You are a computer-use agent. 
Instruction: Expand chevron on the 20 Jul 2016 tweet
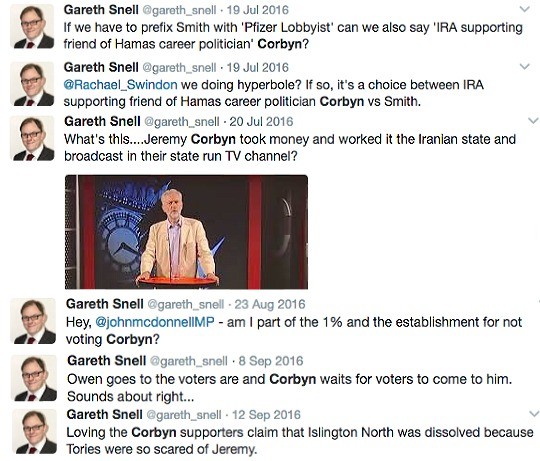(533, 121)
